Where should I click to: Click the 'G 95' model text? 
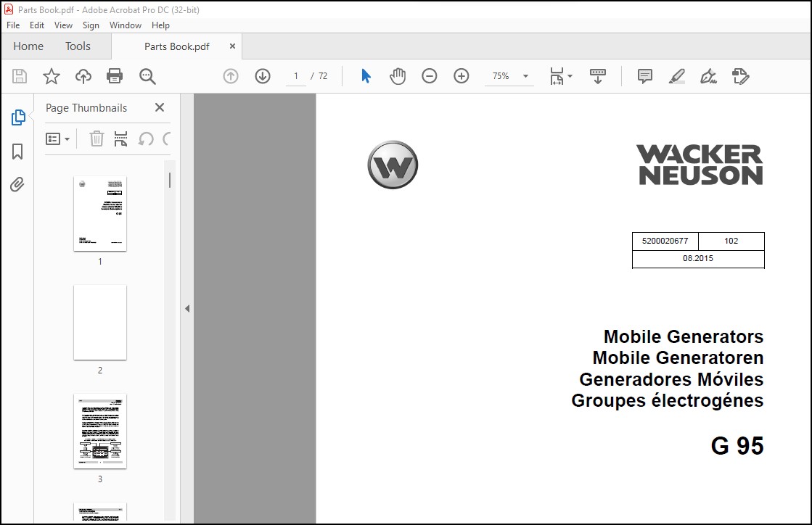pos(737,446)
